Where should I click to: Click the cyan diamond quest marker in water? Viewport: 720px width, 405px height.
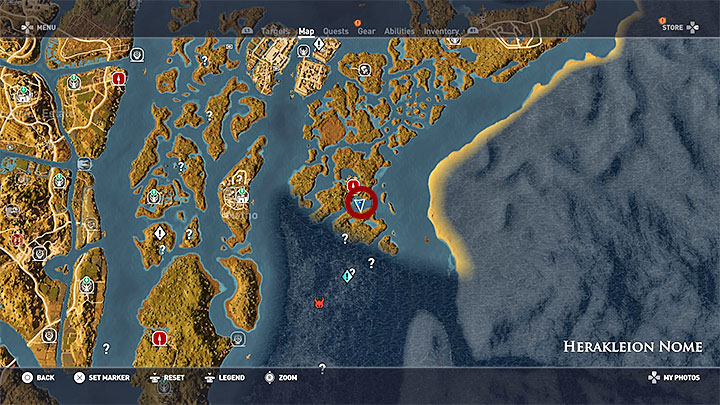tap(347, 275)
